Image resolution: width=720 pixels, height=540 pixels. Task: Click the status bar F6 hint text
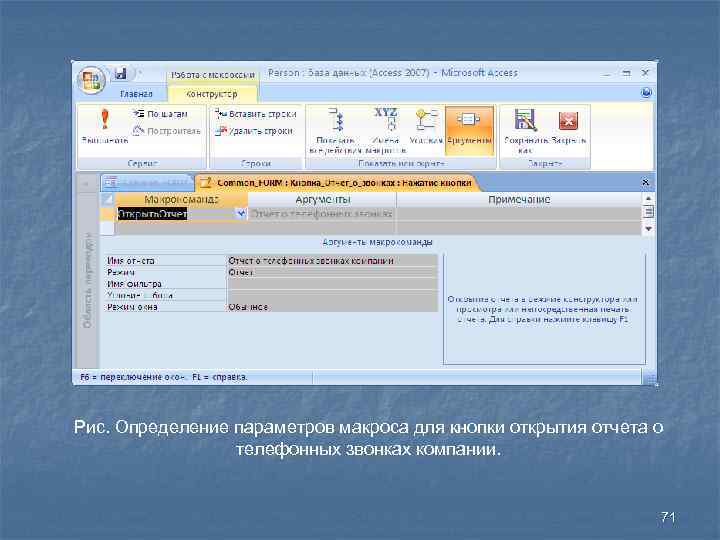coord(163,377)
